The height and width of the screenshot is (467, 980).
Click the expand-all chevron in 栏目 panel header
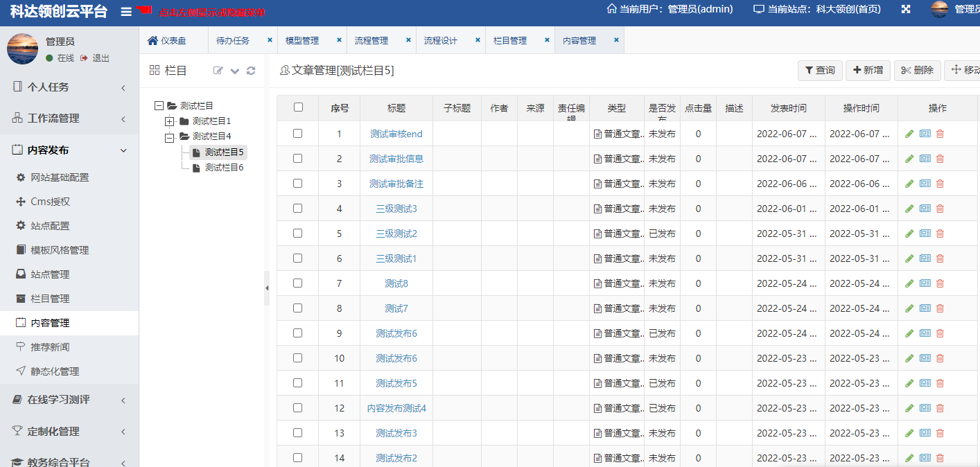coord(235,71)
